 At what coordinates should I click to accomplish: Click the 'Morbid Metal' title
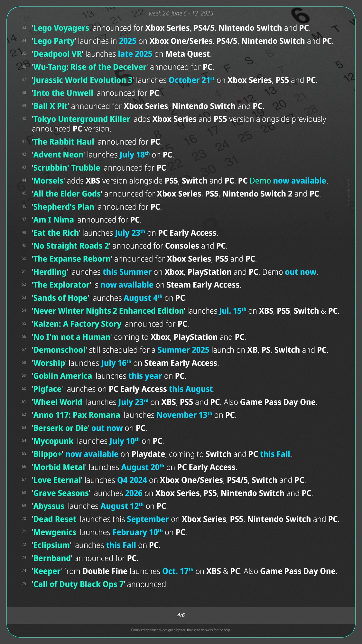pos(59,467)
